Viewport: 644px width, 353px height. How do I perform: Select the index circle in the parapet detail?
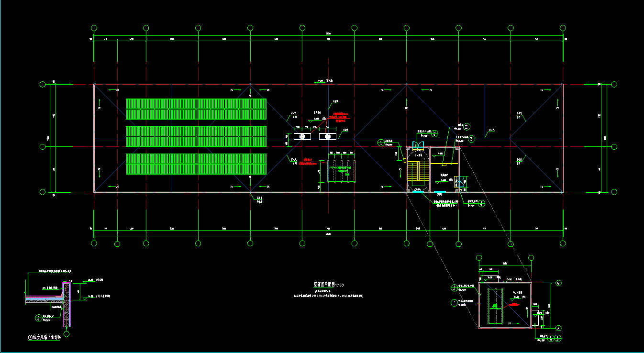click(x=38, y=317)
